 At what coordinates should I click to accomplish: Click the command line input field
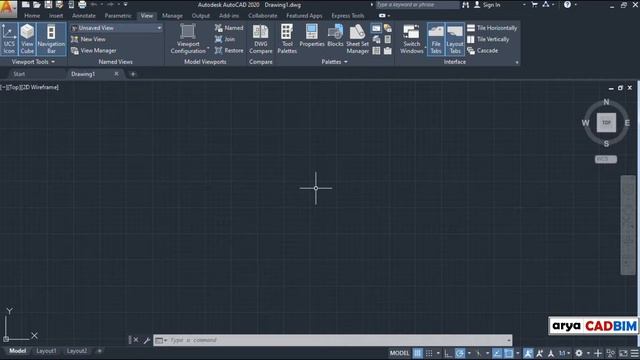tap(333, 340)
